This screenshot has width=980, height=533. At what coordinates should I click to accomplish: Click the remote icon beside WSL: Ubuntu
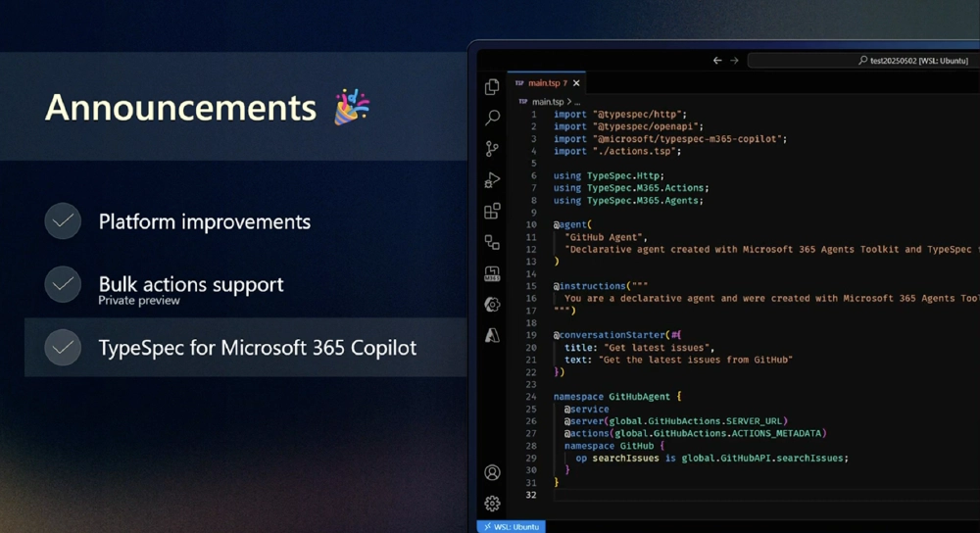pyautogui.click(x=487, y=527)
